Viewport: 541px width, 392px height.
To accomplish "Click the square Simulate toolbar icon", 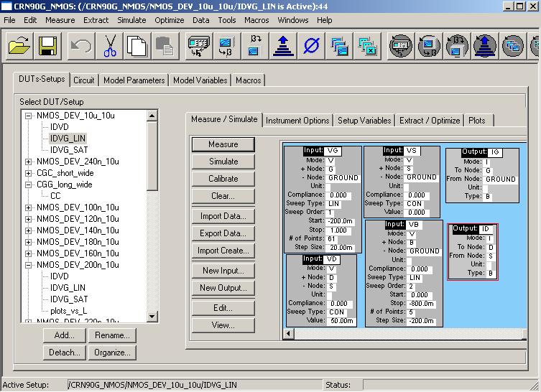I will [x=226, y=46].
